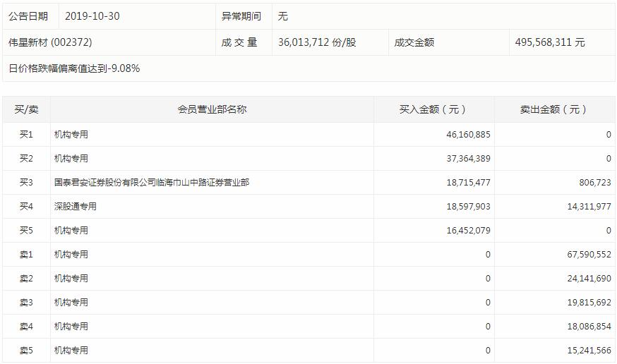Click the trading volume value 36,013,712 份/股
The height and width of the screenshot is (364, 617).
coord(317,42)
